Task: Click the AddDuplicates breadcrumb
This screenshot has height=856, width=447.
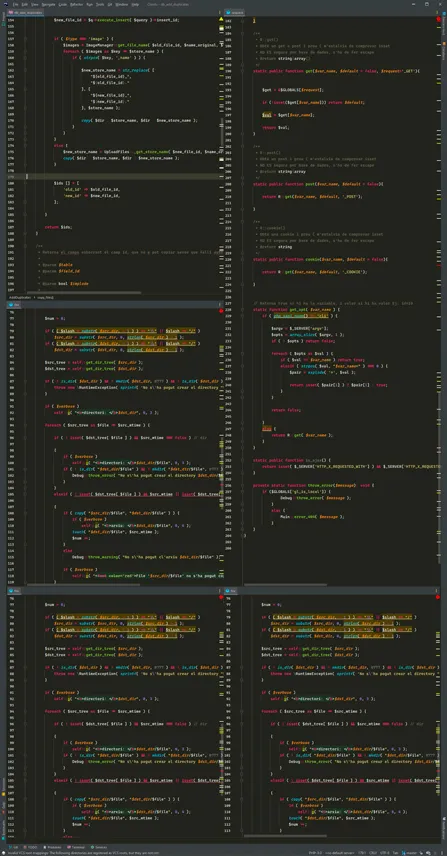Action: point(21,297)
